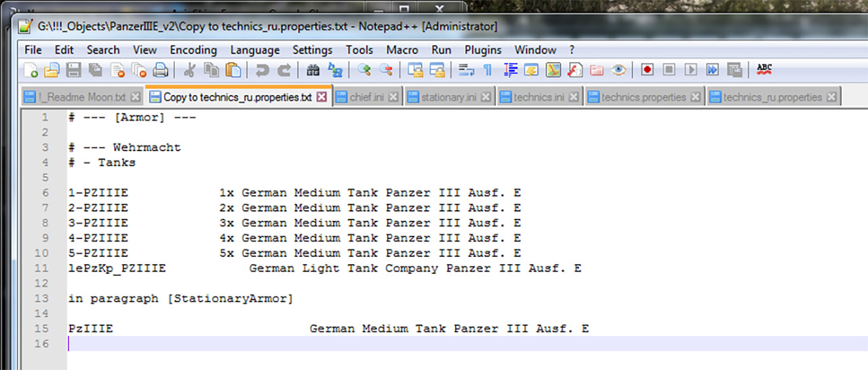Image resolution: width=868 pixels, height=370 pixels.
Task: Save the current recorded macro icon
Action: 734,70
